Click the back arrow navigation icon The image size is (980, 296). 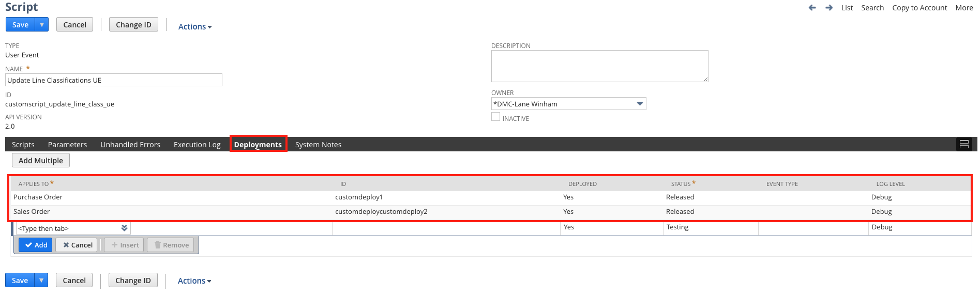pos(812,8)
